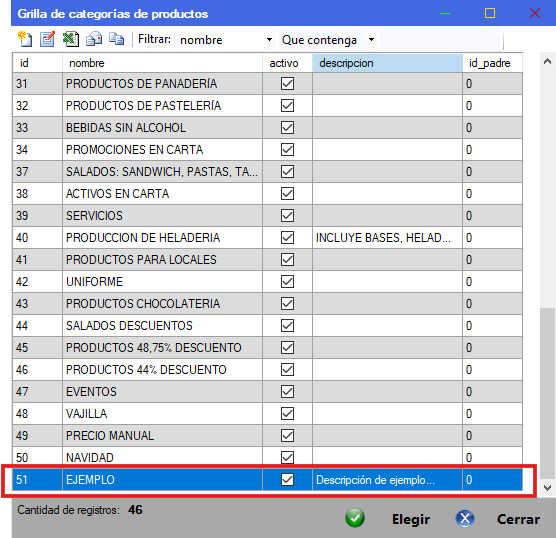Open the edit record icon

click(48, 39)
